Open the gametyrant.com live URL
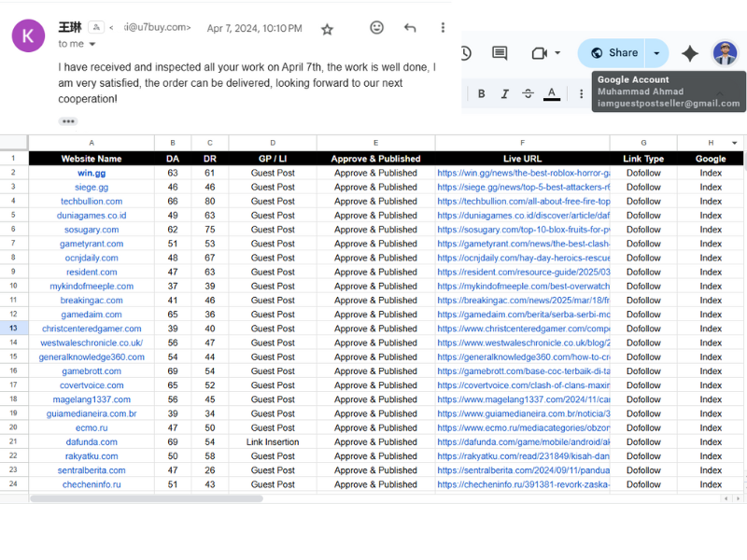Viewport: 747px width, 560px height. point(523,244)
